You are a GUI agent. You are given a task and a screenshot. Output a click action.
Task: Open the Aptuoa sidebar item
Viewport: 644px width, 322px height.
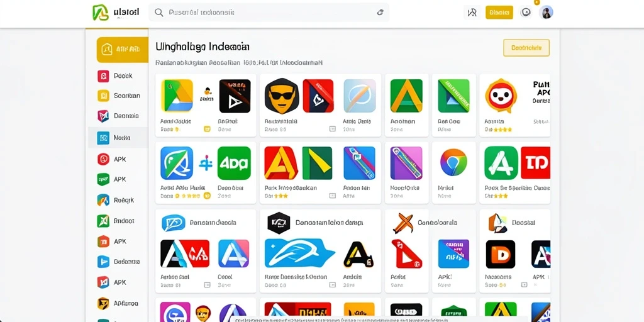pos(118,304)
